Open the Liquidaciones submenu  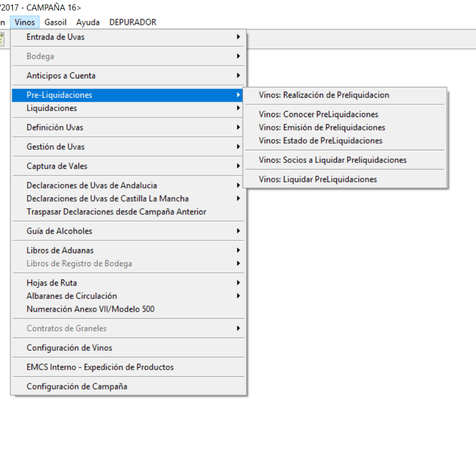tap(52, 108)
